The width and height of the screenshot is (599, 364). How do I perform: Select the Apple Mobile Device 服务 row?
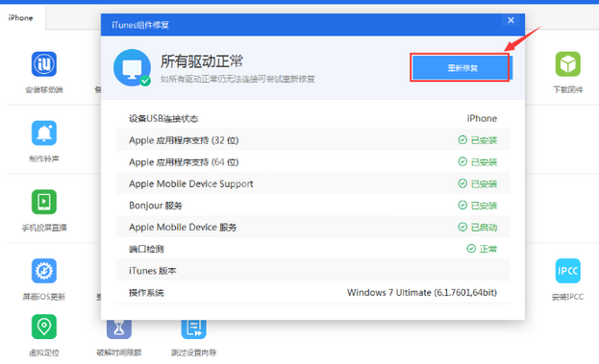312,227
